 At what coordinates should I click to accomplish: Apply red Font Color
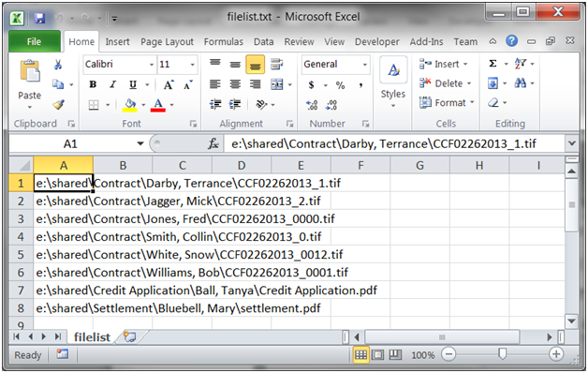(158, 105)
